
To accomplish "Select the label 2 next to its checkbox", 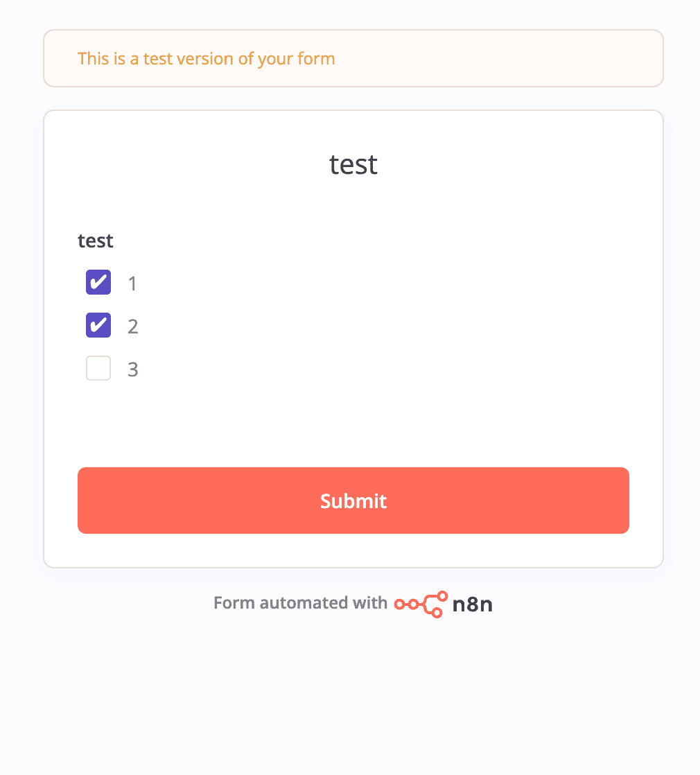I will click(132, 326).
